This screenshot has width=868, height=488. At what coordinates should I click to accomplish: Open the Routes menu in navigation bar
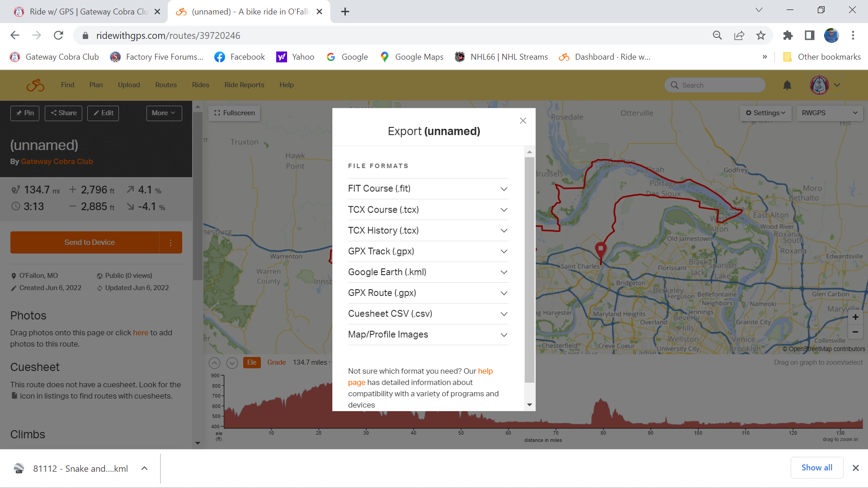[x=166, y=85]
